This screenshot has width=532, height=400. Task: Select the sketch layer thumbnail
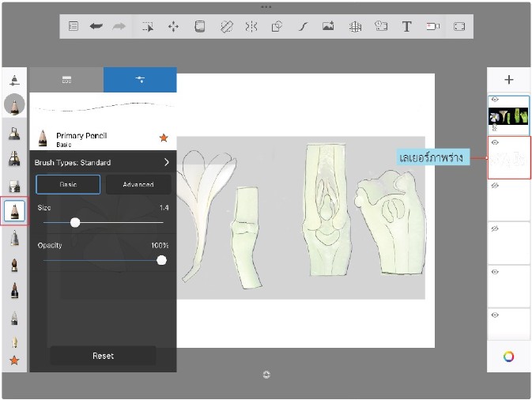(508, 160)
